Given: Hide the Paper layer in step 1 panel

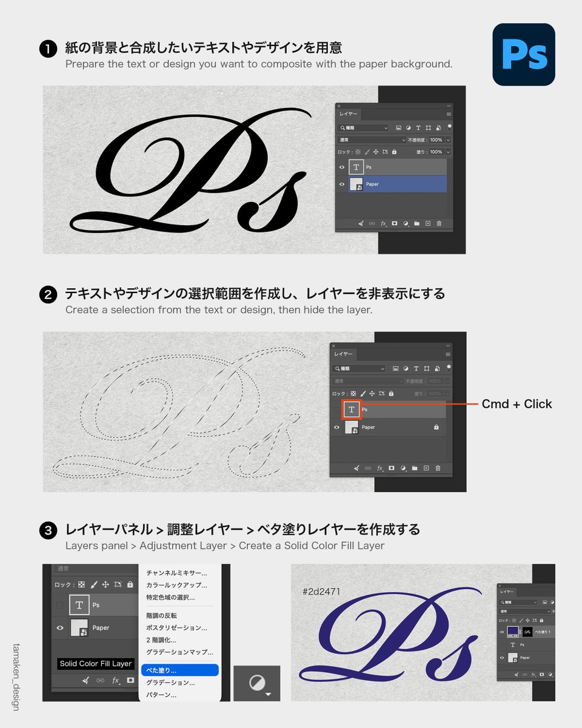Looking at the screenshot, I should (x=342, y=184).
